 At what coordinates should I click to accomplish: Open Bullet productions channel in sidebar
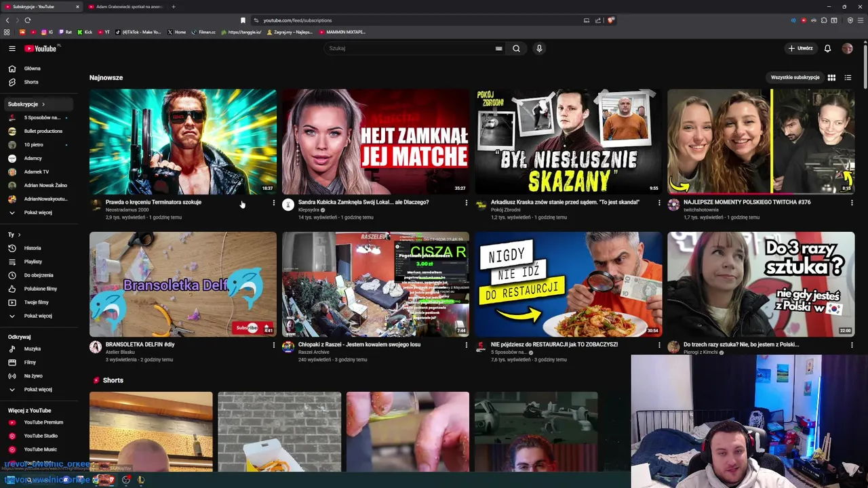tap(38, 131)
